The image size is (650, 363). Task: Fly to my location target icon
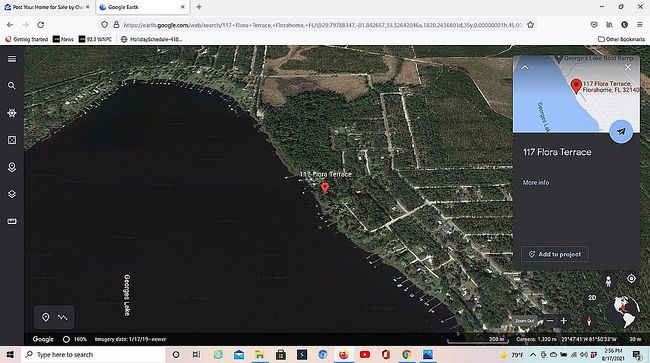(631, 278)
